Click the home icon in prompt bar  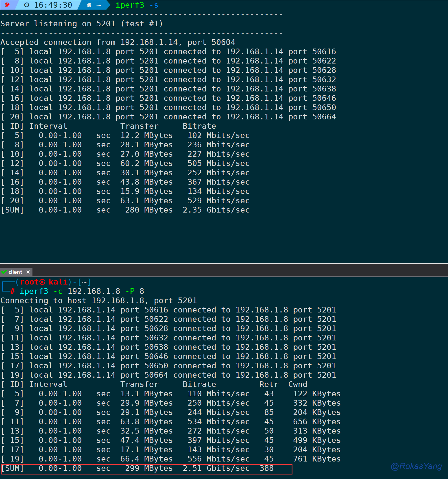[89, 5]
